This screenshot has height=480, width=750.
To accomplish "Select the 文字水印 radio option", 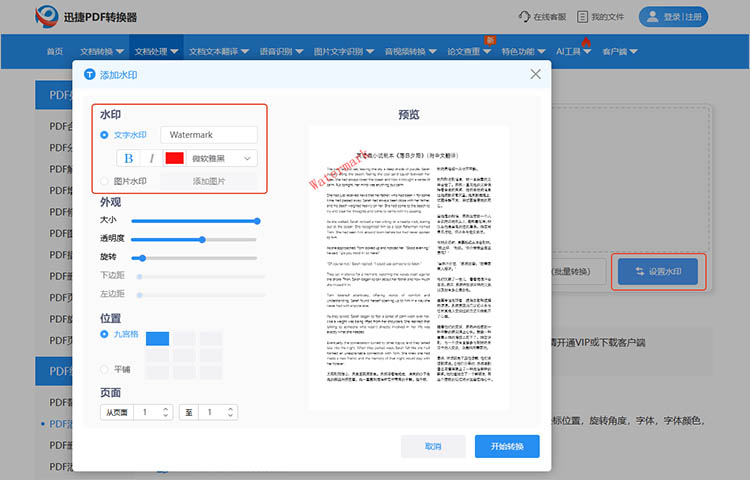I will point(104,135).
